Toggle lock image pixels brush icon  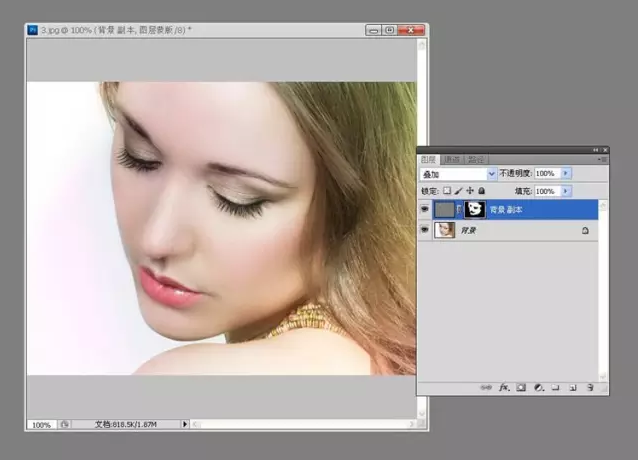pyautogui.click(x=458, y=190)
